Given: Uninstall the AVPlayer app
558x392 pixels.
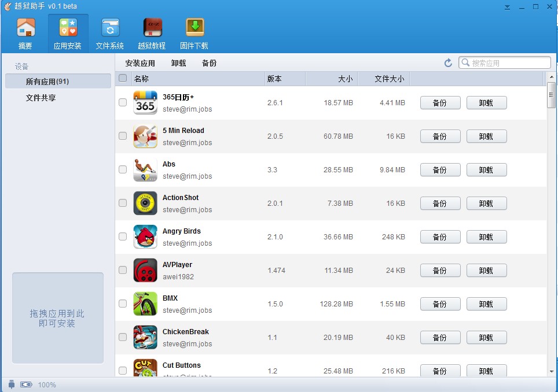Looking at the screenshot, I should (486, 271).
